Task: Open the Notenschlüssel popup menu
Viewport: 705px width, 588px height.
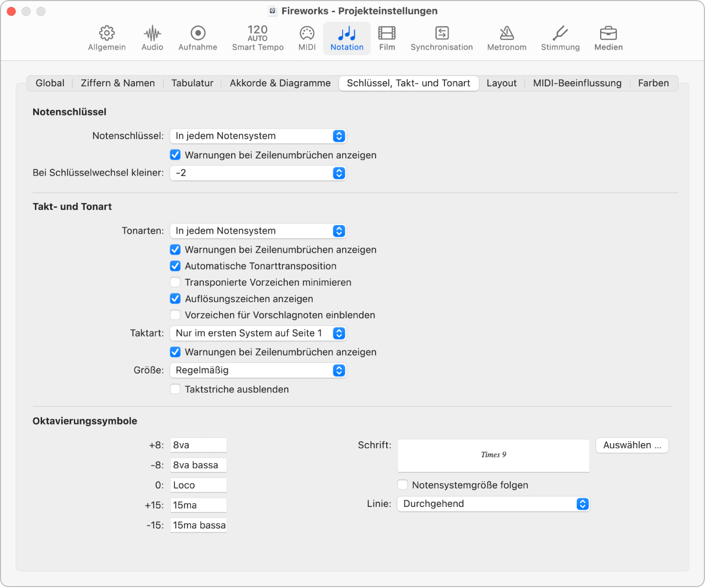Action: (258, 136)
